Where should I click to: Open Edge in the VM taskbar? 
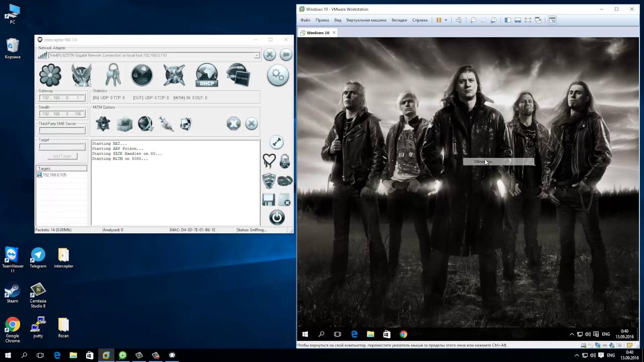pyautogui.click(x=354, y=334)
